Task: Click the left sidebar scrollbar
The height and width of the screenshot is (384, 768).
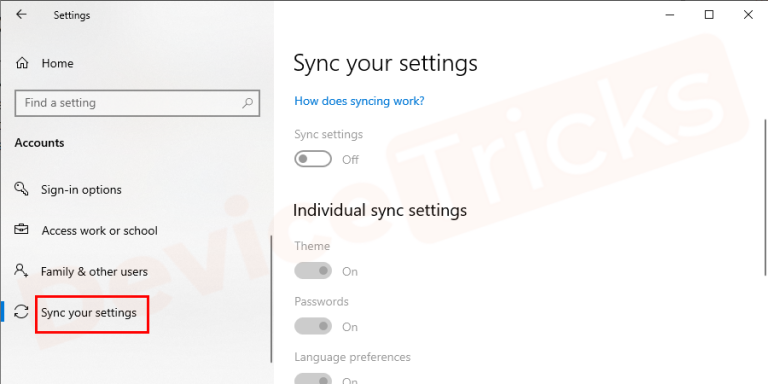Action: tap(271, 299)
